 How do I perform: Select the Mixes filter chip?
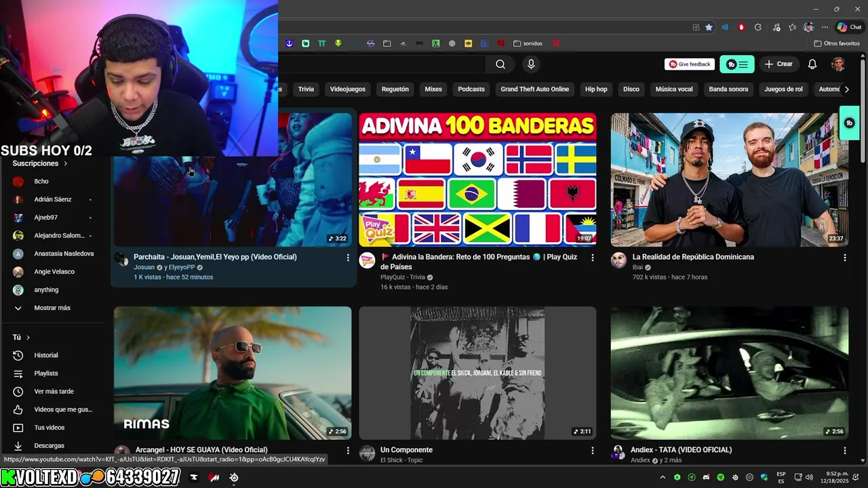pos(433,89)
